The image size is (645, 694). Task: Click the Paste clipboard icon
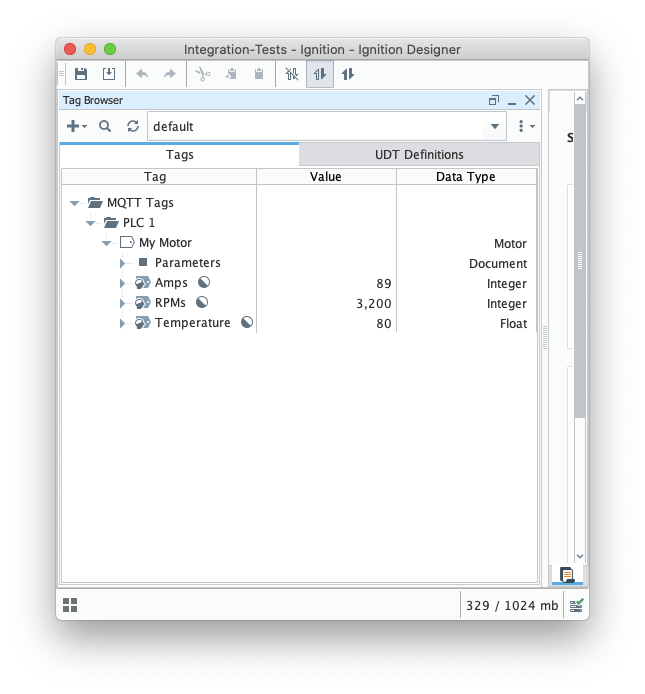tap(259, 74)
